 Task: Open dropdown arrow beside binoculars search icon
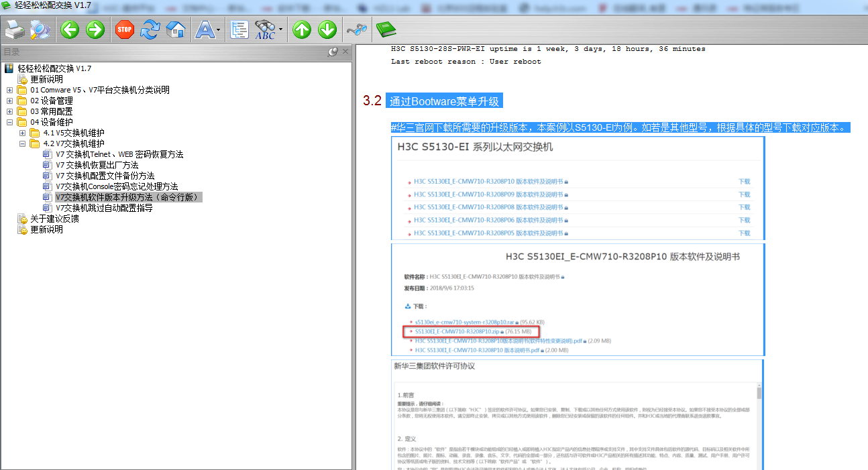coord(280,30)
